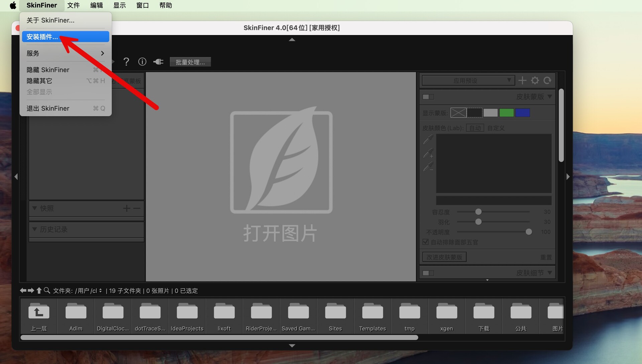Image resolution: width=642 pixels, height=364 pixels.
Task: Open the Sites folder
Action: [x=335, y=316]
